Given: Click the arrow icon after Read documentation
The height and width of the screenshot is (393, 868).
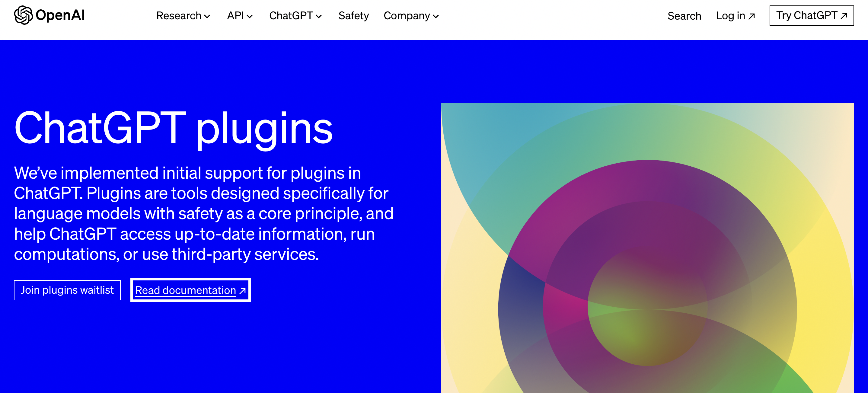Looking at the screenshot, I should click(x=242, y=291).
